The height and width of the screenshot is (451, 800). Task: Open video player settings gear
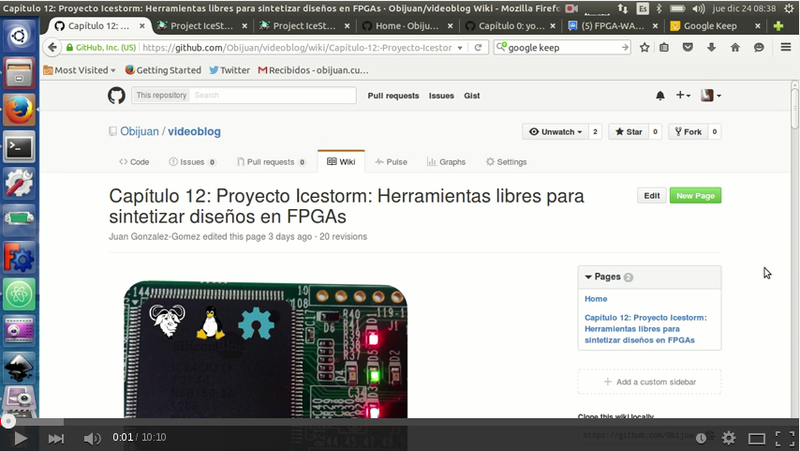728,438
